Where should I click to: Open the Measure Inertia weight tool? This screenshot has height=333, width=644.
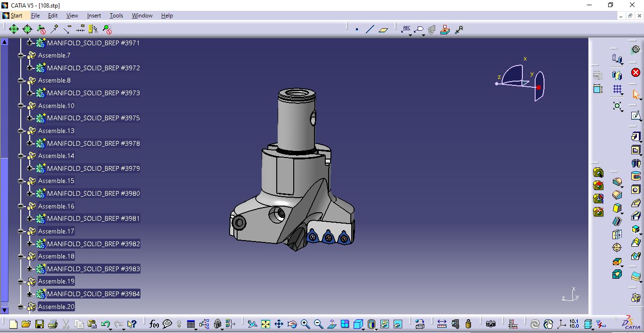(x=468, y=324)
